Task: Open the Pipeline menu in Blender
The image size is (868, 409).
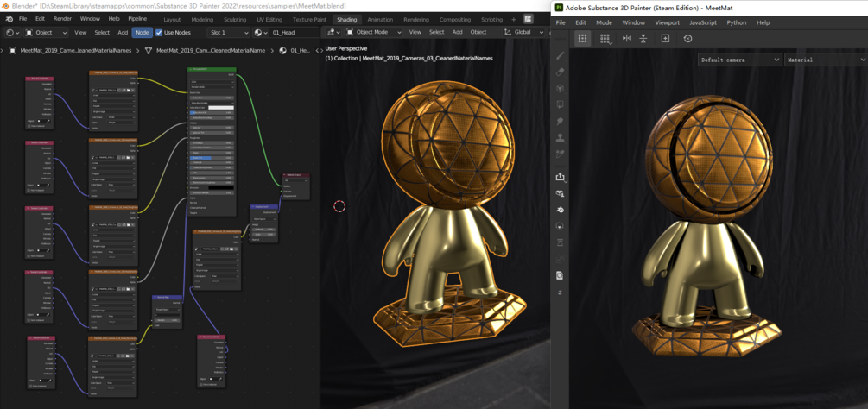Action: click(x=136, y=18)
